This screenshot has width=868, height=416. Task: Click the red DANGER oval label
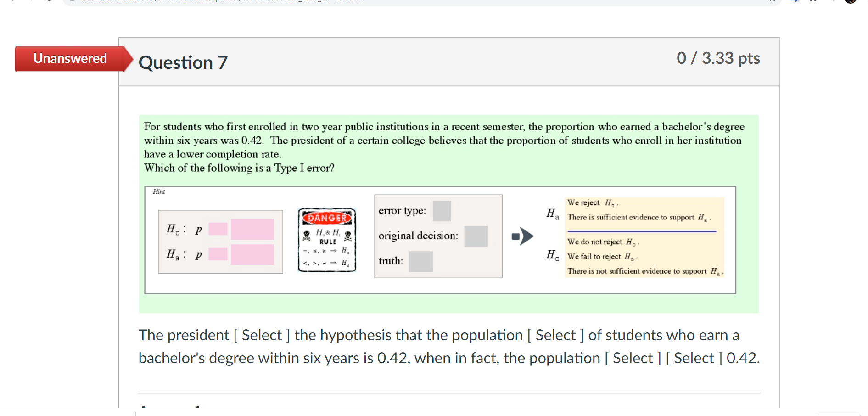[327, 218]
